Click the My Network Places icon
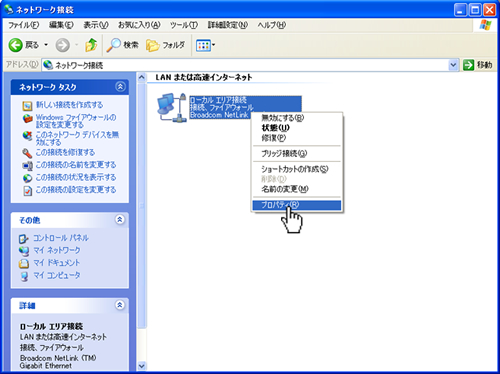500x374 pixels. coord(24,251)
